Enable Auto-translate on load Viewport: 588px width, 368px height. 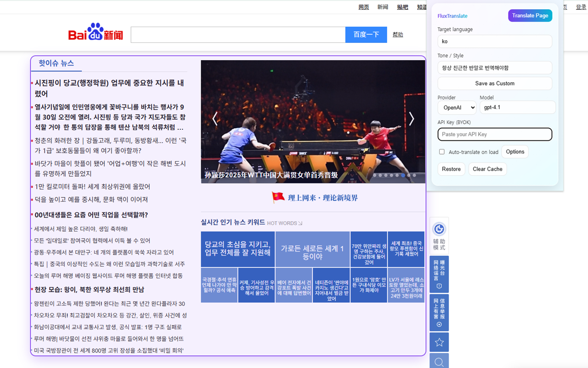pos(441,152)
